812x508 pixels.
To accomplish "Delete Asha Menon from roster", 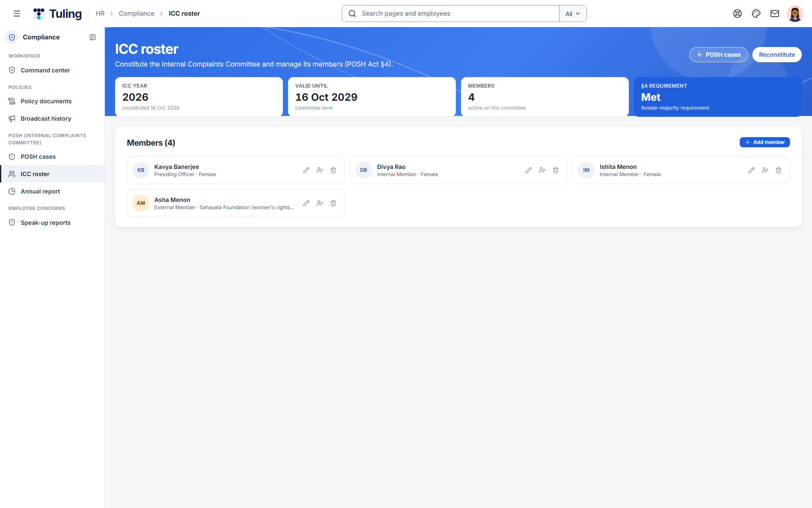I will click(x=333, y=203).
